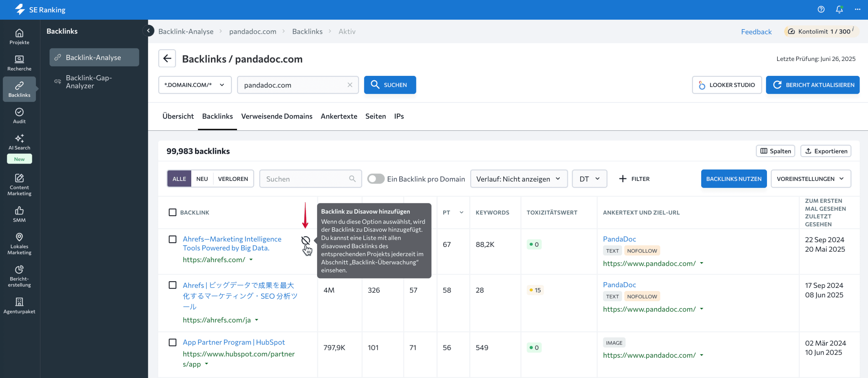Open the notifications bell
Viewport: 868px width, 378px height.
[839, 9]
